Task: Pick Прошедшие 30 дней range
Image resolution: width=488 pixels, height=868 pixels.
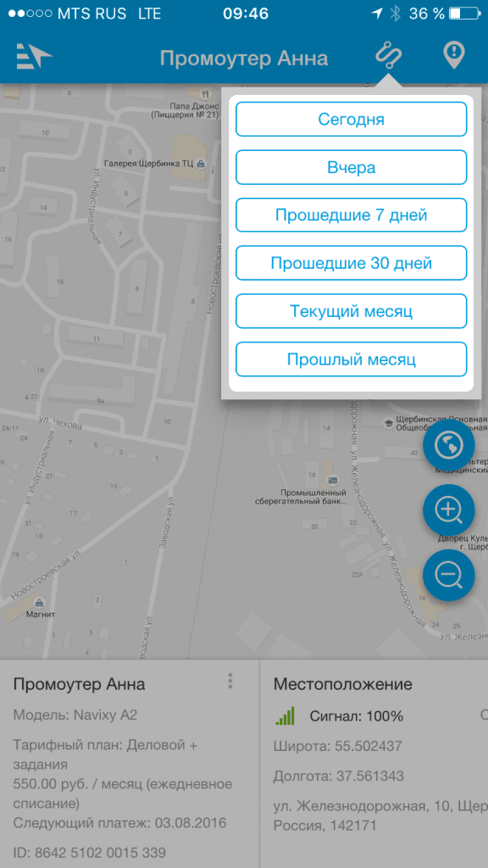Action: point(352,263)
